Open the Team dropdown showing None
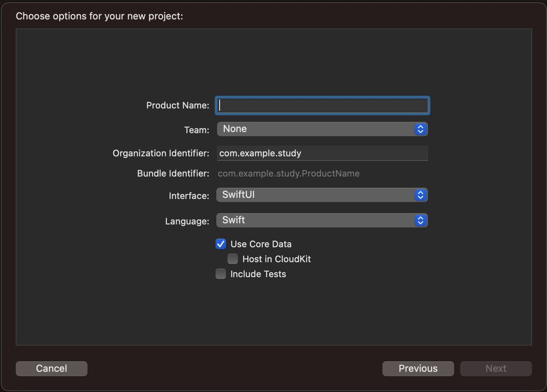The image size is (547, 392). (322, 129)
